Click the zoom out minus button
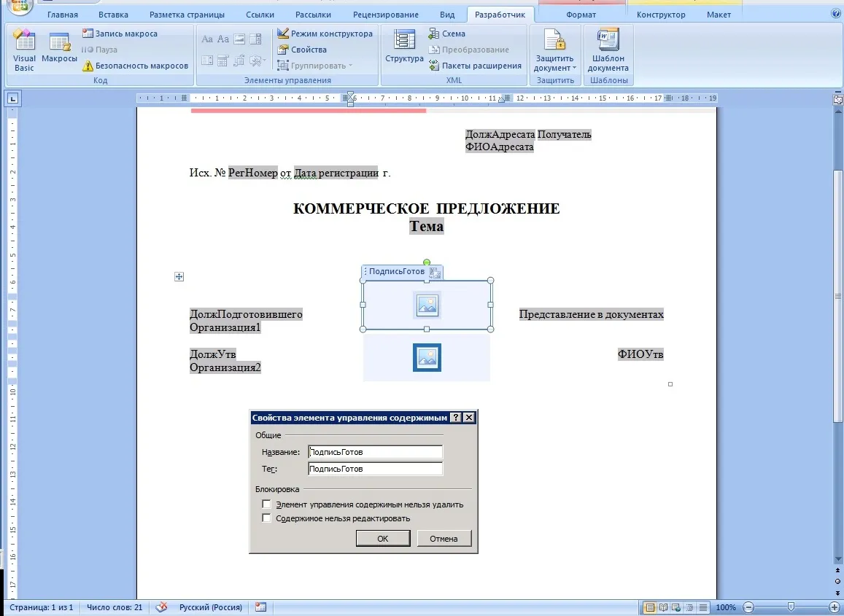The width and height of the screenshot is (844, 616). (x=748, y=607)
